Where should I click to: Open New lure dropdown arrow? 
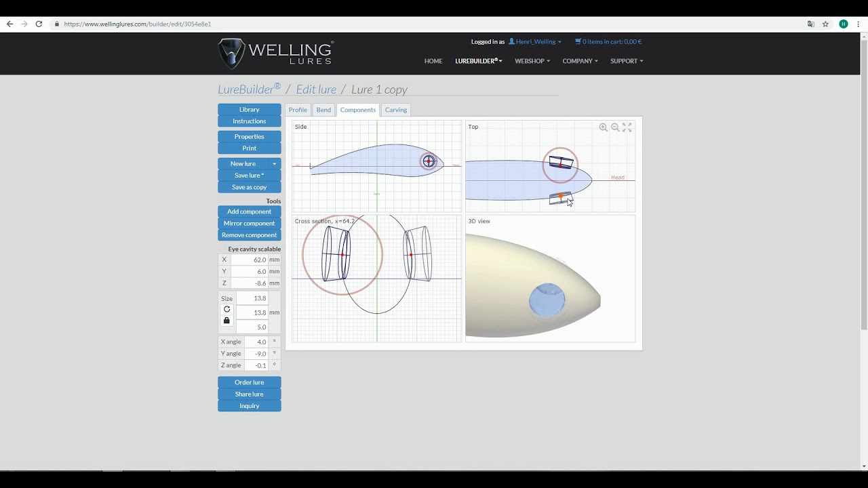(x=275, y=164)
